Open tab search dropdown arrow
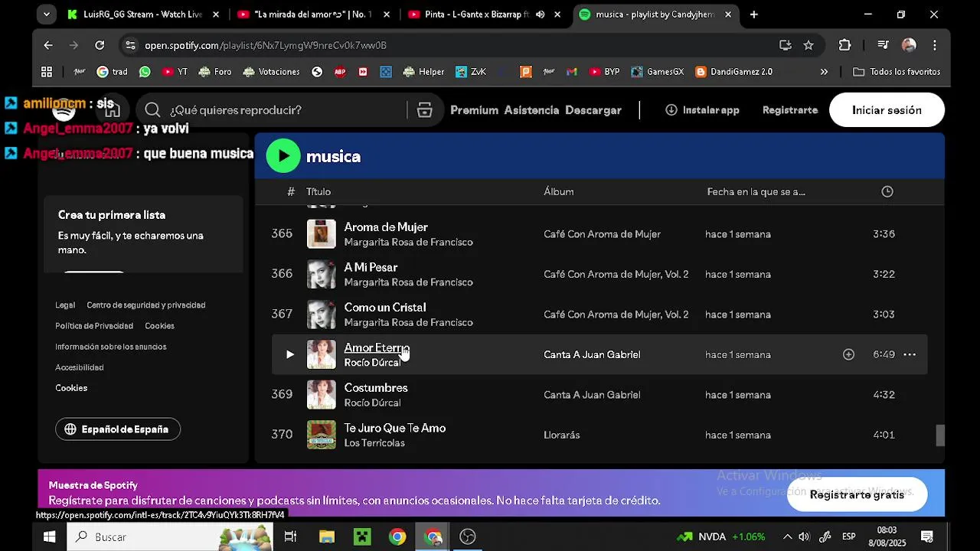 (47, 15)
